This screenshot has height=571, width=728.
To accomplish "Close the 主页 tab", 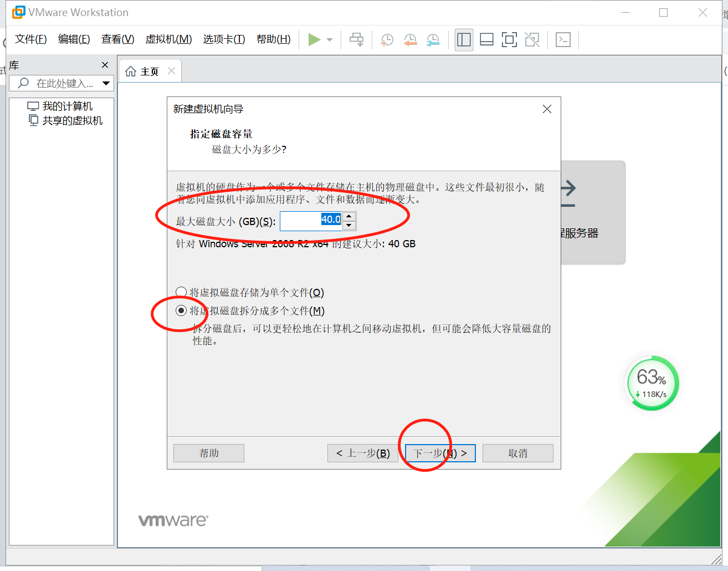I will (x=171, y=70).
